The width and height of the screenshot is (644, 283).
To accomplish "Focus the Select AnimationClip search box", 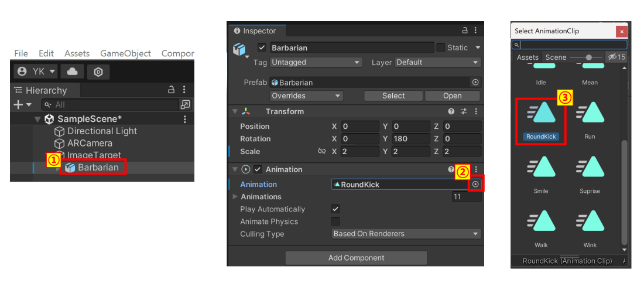I will (x=569, y=45).
